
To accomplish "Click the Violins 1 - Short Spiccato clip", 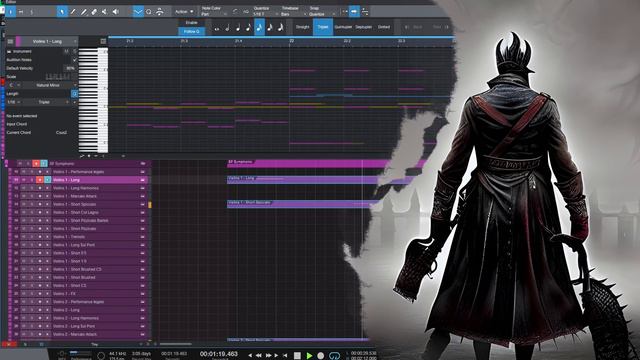I will coord(300,204).
